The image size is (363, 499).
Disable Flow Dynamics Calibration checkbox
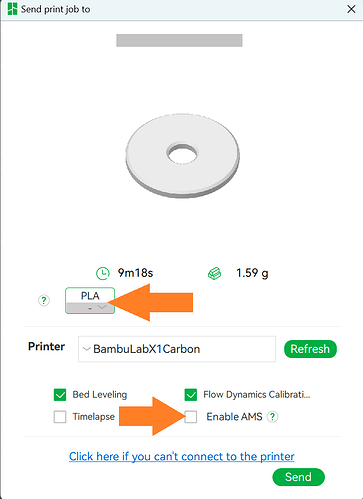pos(191,395)
